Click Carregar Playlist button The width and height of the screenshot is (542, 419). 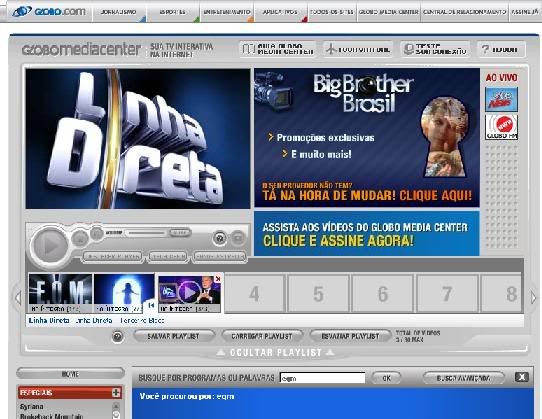[262, 336]
